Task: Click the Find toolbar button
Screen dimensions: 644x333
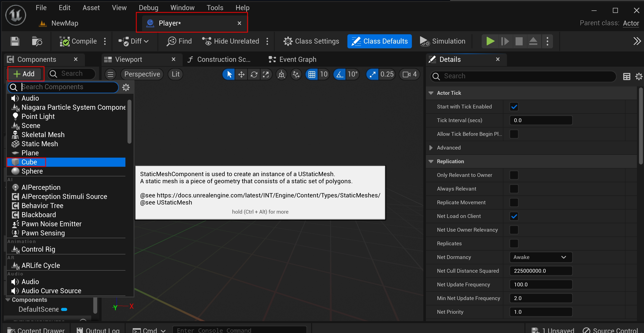Action: click(179, 41)
